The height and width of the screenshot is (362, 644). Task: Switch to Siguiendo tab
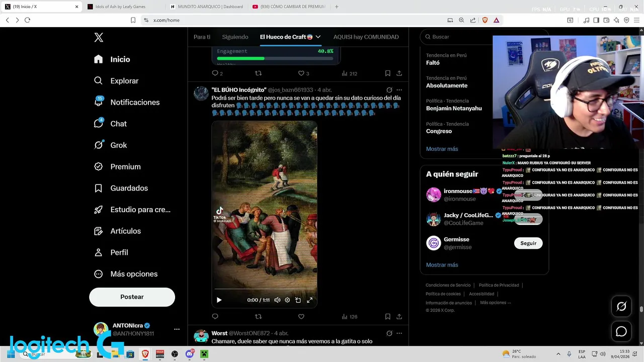click(x=235, y=37)
